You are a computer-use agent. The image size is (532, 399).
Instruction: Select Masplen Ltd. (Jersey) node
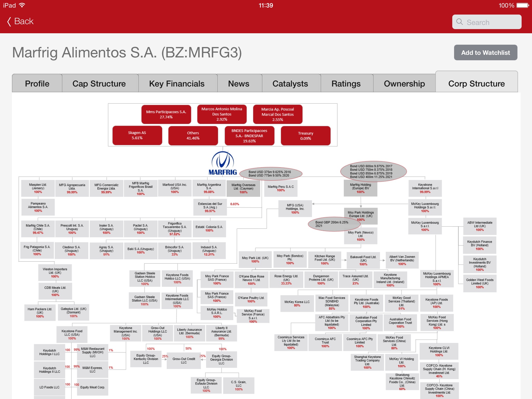tap(38, 188)
